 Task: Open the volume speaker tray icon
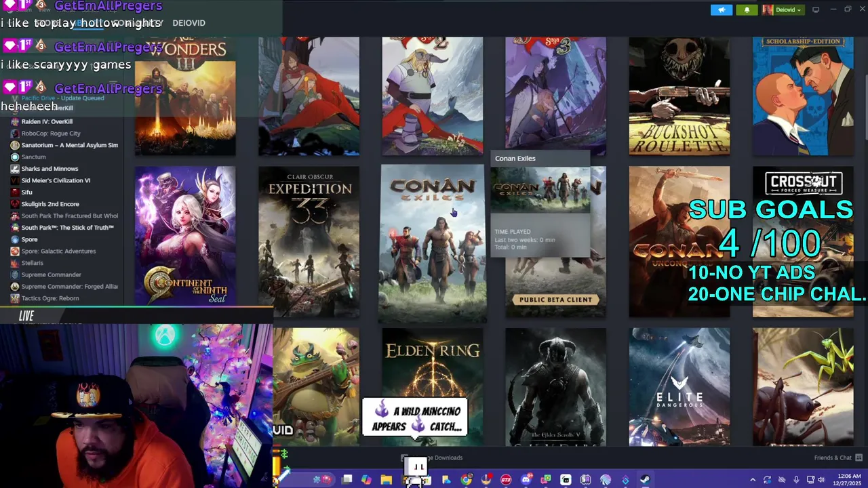click(821, 480)
